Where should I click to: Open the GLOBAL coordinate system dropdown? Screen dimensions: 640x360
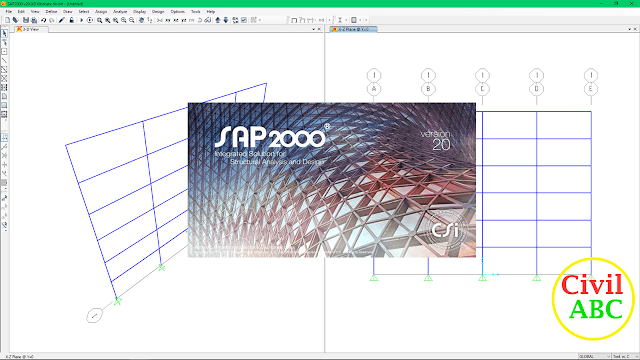click(x=594, y=356)
